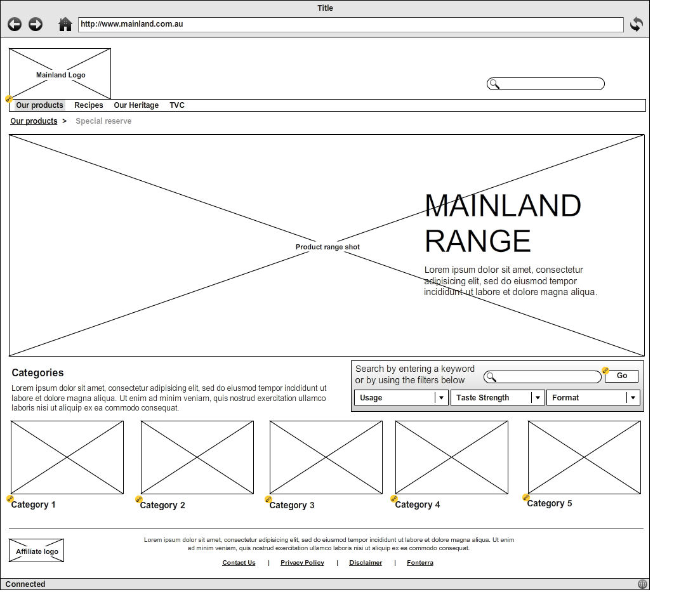Click the browser back arrow
The image size is (700, 592).
[x=15, y=24]
